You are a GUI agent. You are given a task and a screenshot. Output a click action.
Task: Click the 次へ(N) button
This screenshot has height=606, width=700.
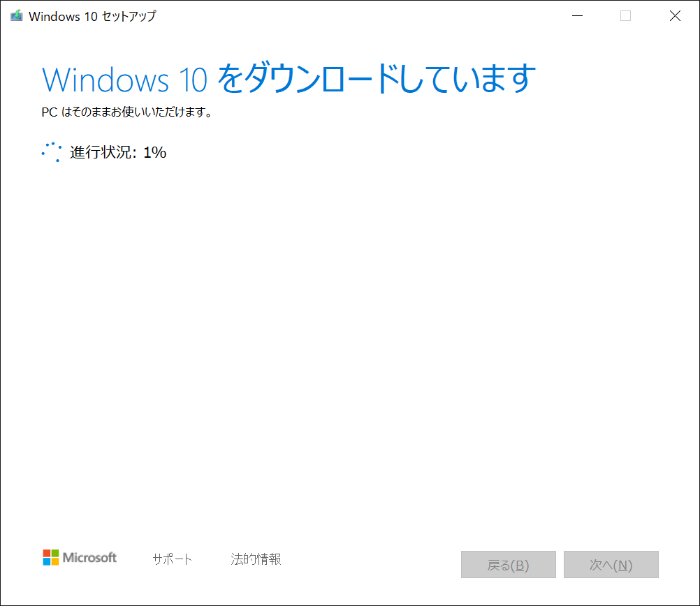click(x=611, y=565)
